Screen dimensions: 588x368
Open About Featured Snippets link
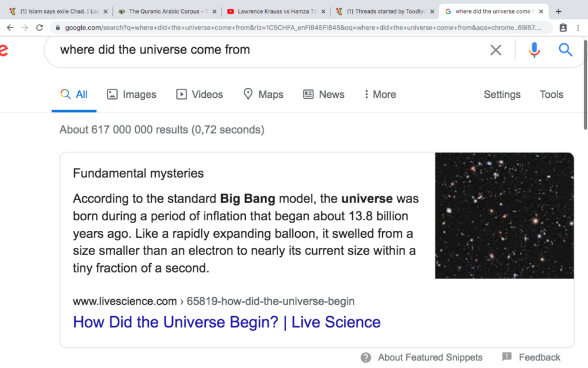[x=430, y=357]
